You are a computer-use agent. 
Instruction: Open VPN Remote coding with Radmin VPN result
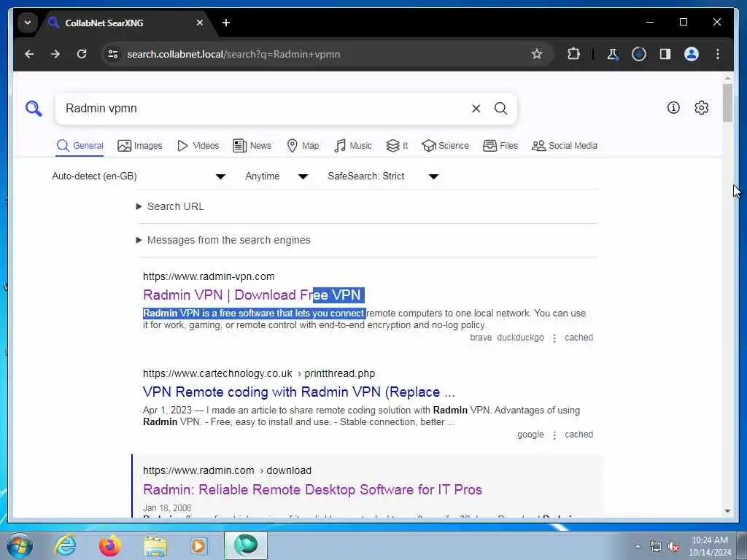click(298, 392)
